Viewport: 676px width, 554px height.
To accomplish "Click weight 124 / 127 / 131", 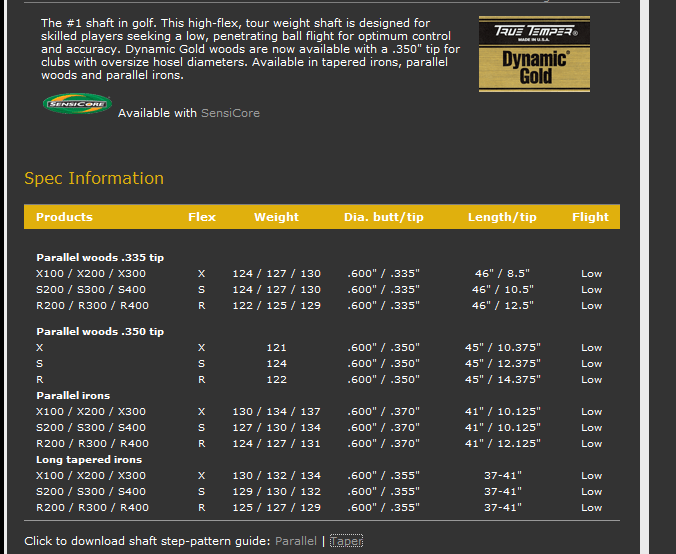I will [276, 444].
